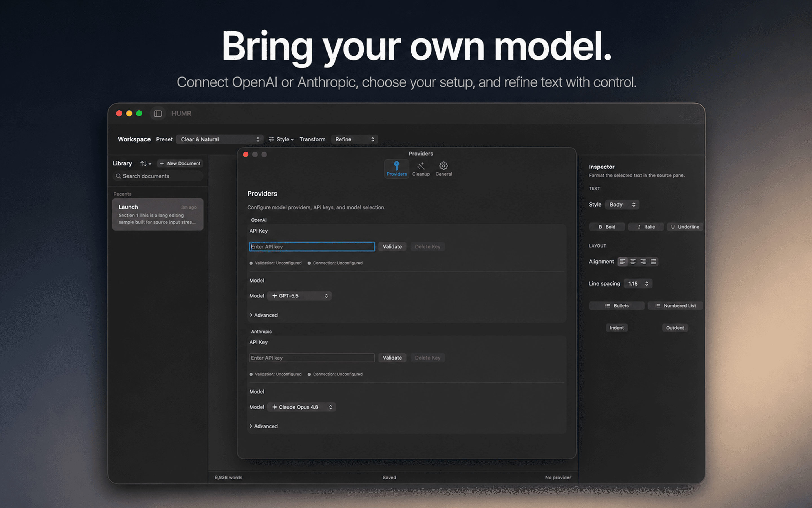Validate the Anthropic API key
The image size is (812, 508).
pos(392,358)
